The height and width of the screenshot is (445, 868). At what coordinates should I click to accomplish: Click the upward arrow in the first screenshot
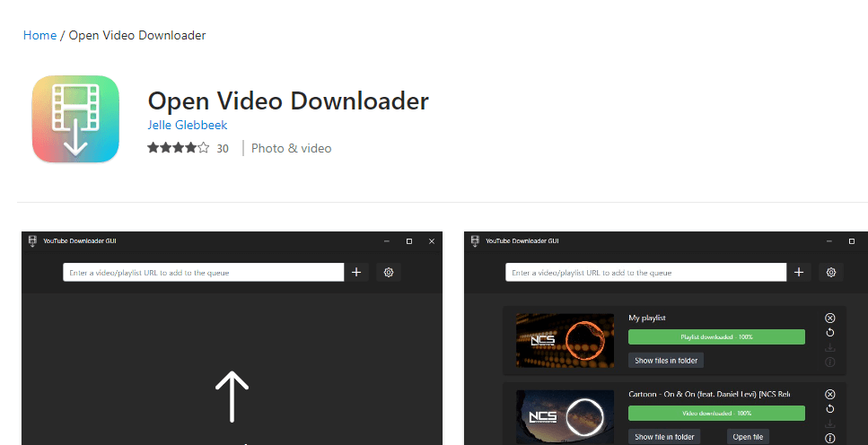coord(232,397)
